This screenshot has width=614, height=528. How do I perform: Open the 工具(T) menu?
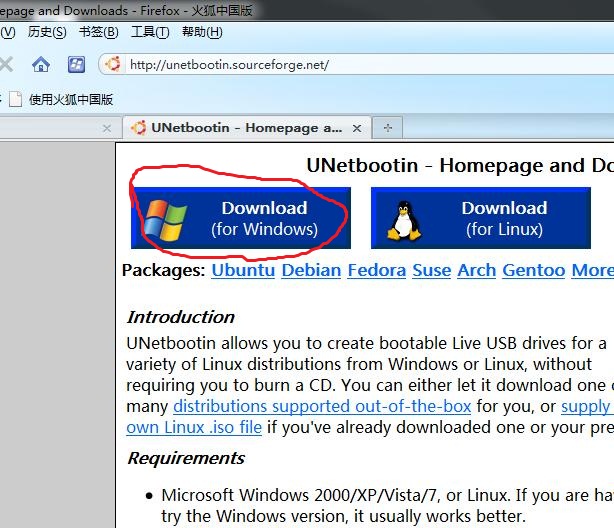[150, 32]
